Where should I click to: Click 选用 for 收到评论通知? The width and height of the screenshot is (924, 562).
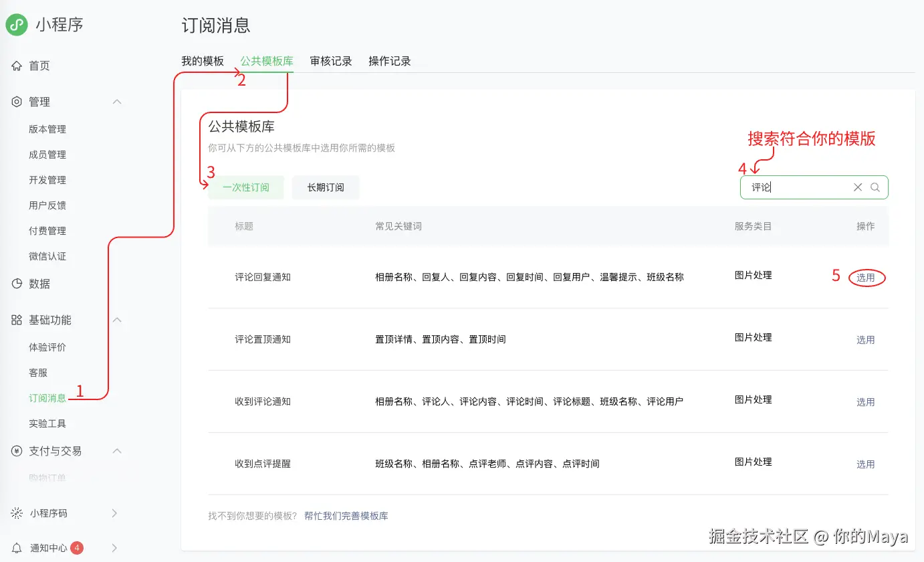coord(866,402)
